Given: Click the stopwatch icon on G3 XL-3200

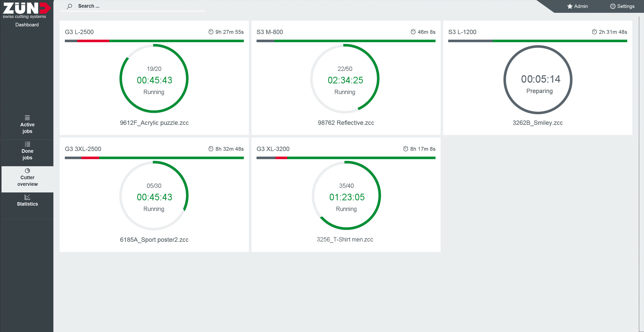Looking at the screenshot, I should click(x=406, y=149).
